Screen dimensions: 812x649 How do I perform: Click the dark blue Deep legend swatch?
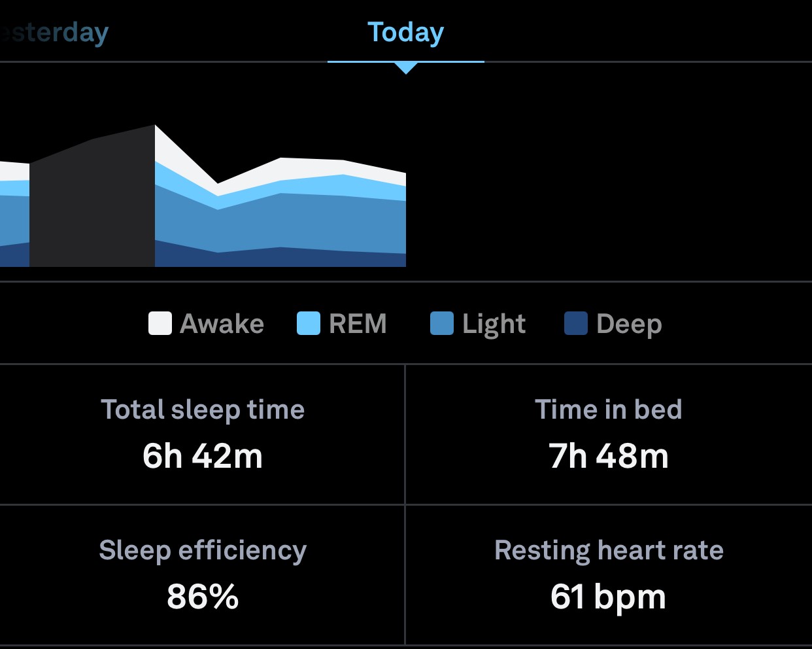pos(576,323)
